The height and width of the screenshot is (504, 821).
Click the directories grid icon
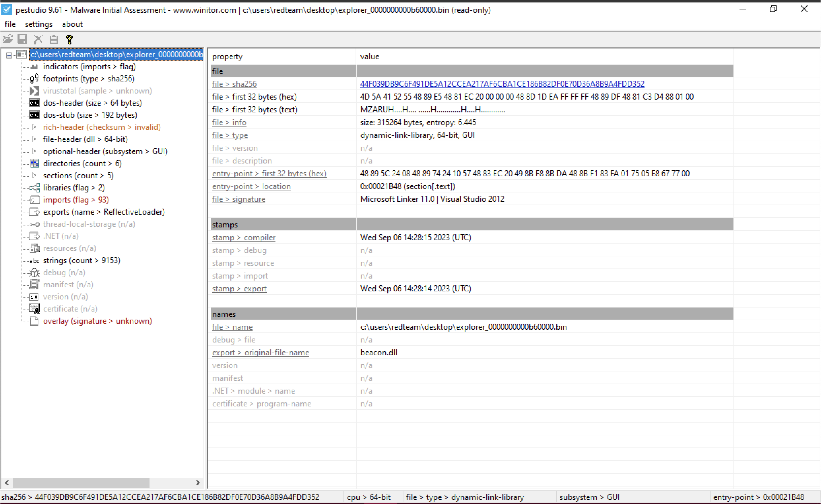click(34, 164)
